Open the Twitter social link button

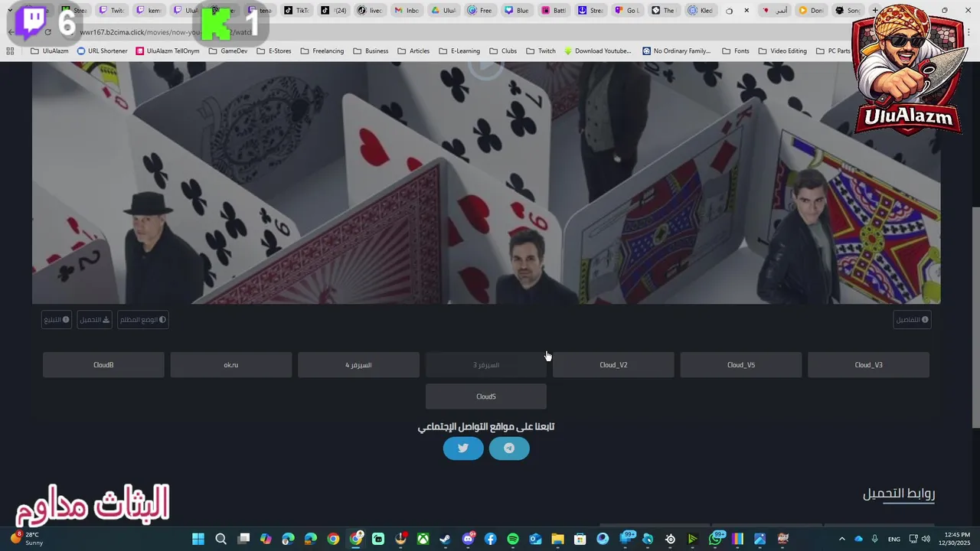[463, 448]
